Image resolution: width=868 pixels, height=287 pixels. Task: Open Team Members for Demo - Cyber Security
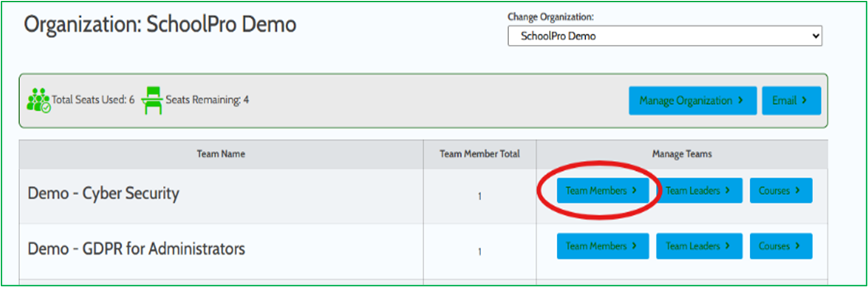pyautogui.click(x=602, y=190)
